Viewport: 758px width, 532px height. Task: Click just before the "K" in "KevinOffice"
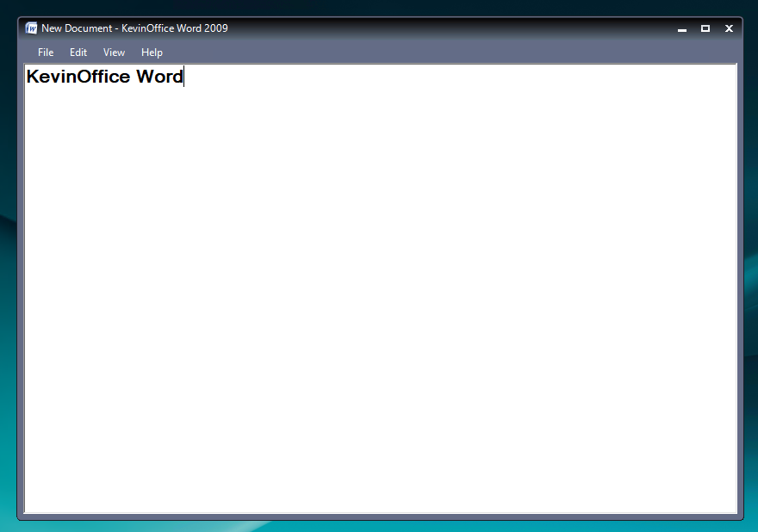(28, 77)
